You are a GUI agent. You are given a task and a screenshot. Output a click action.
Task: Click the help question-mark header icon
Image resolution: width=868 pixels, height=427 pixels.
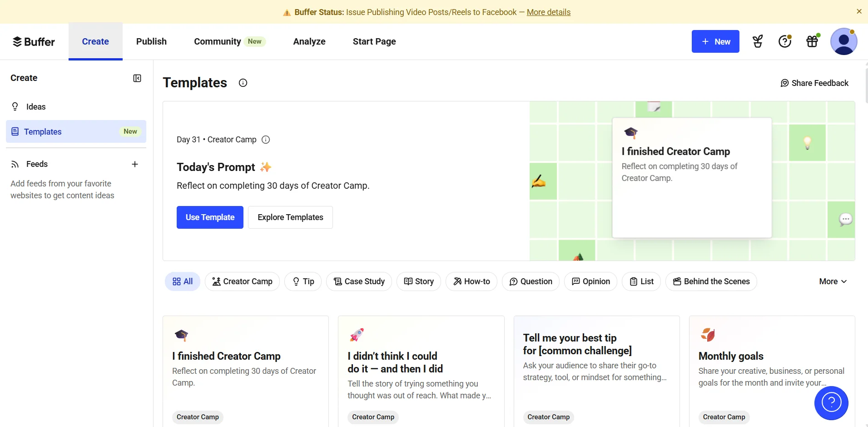(x=785, y=41)
